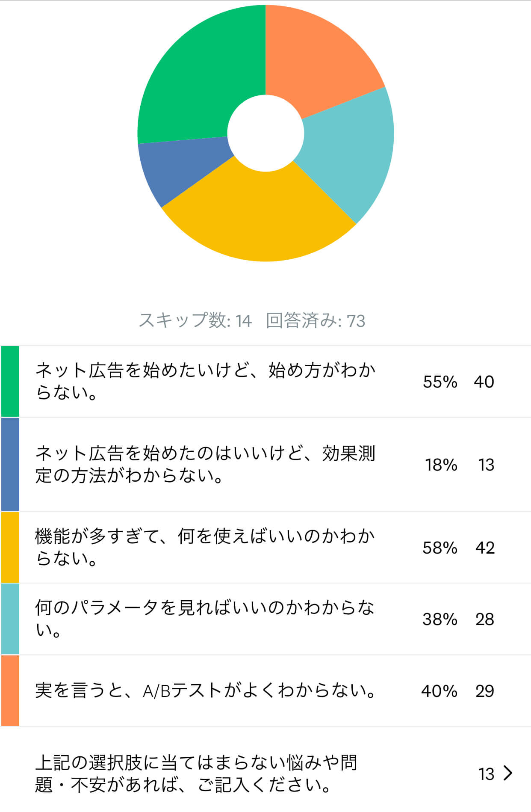Select the answer about 効果測定の方法がわからない

click(265, 464)
